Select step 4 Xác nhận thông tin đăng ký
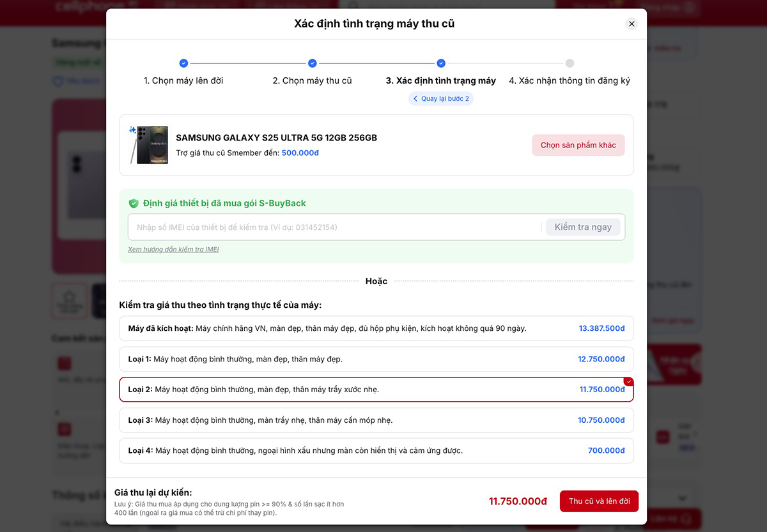Image resolution: width=767 pixels, height=532 pixels. pos(569,80)
